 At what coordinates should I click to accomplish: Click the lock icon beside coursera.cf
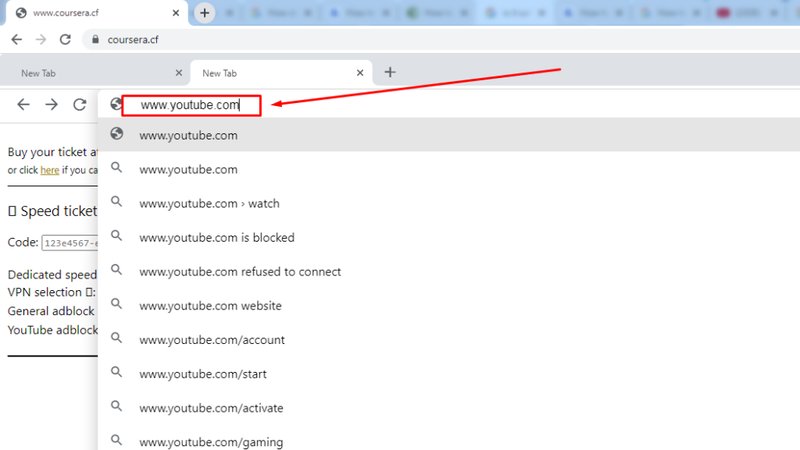point(95,39)
